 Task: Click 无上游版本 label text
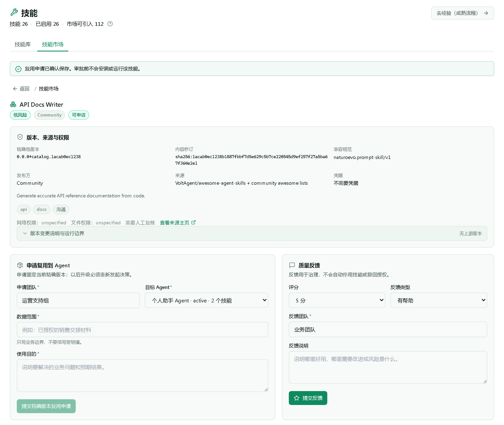470,234
